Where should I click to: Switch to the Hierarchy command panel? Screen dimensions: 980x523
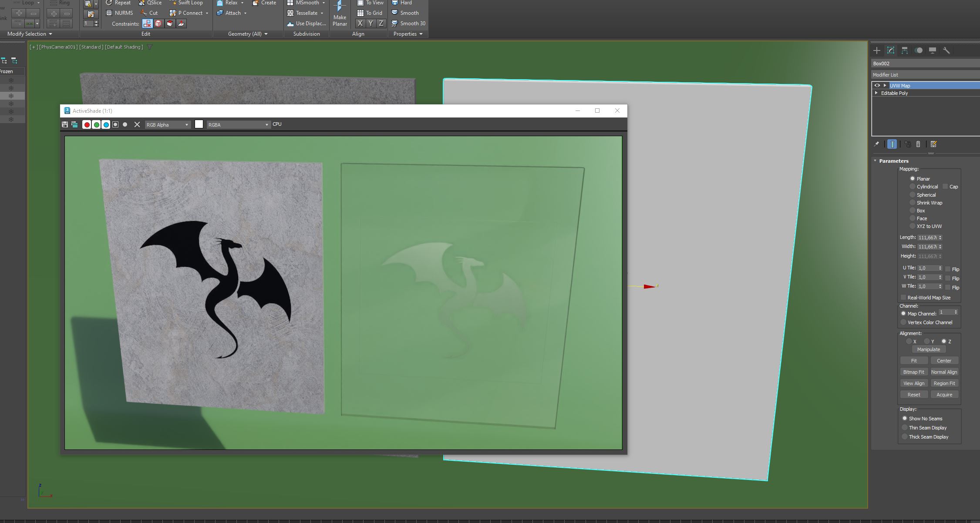[904, 50]
